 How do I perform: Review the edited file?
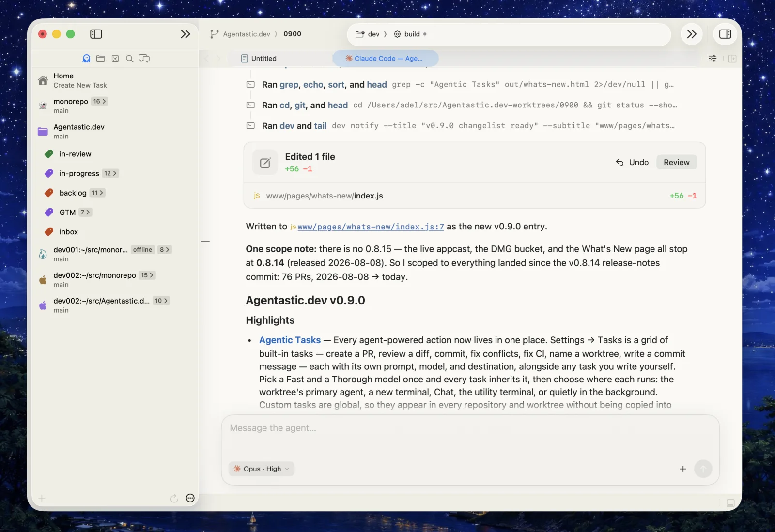tap(676, 163)
